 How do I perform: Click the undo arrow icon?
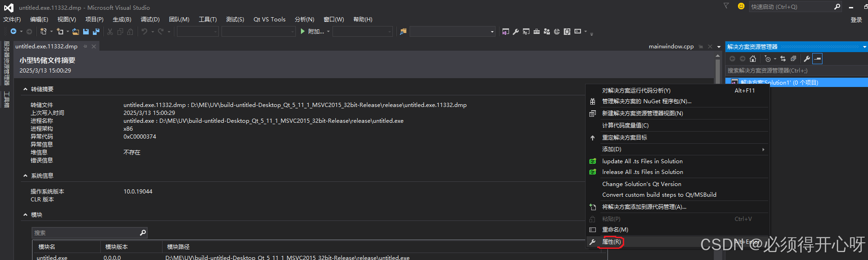[x=144, y=32]
